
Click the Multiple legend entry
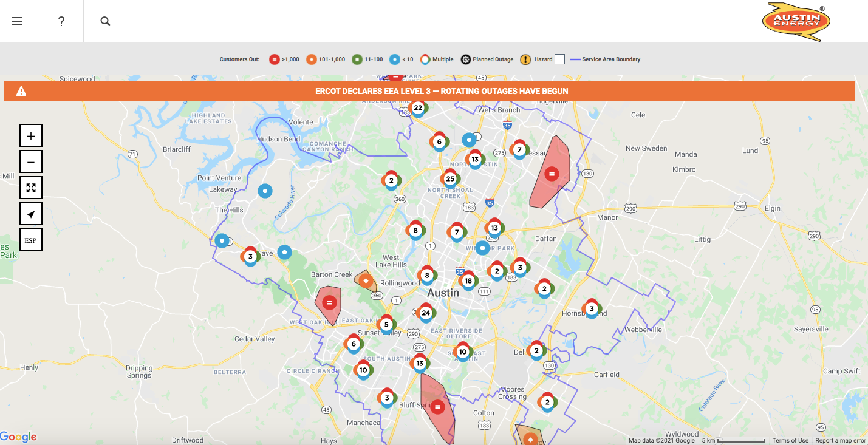437,59
